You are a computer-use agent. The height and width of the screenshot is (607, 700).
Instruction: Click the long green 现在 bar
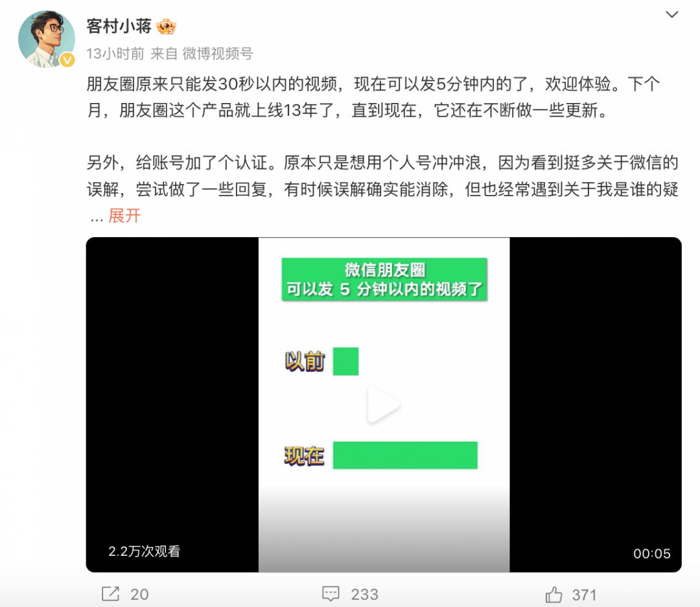[405, 455]
